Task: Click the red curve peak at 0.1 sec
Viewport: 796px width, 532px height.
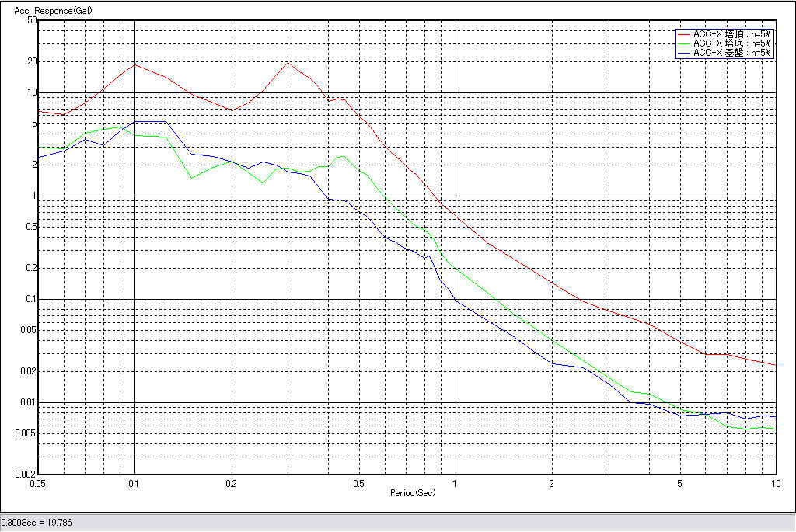Action: 135,64
